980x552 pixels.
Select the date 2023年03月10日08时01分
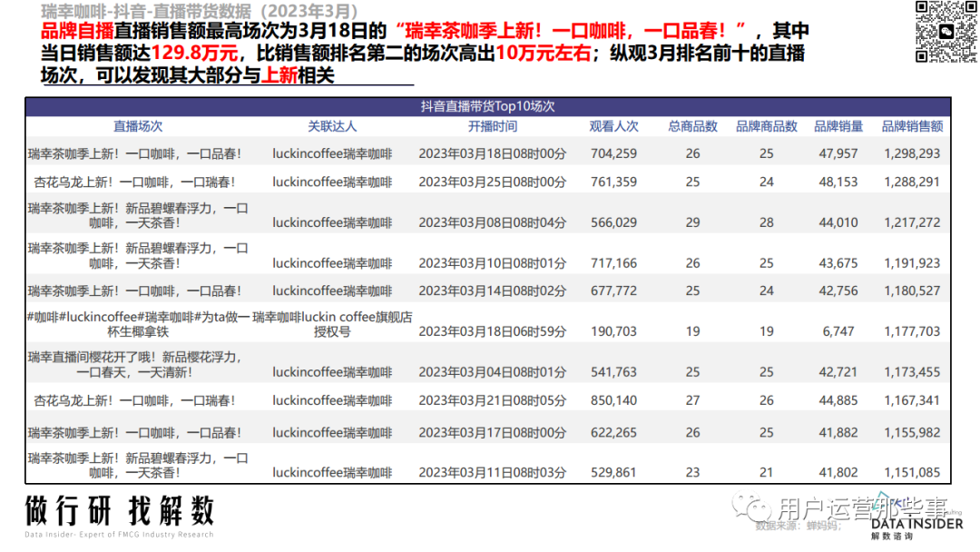tap(493, 263)
